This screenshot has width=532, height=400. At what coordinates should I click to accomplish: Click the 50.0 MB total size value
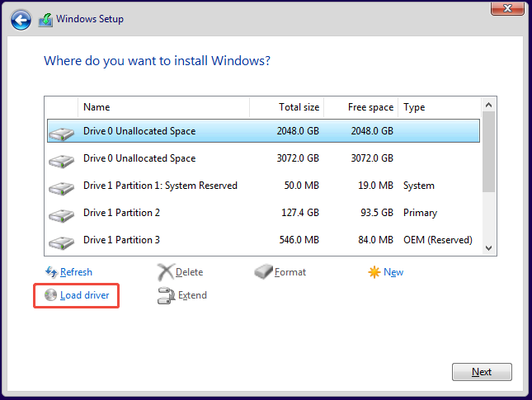pyautogui.click(x=302, y=186)
